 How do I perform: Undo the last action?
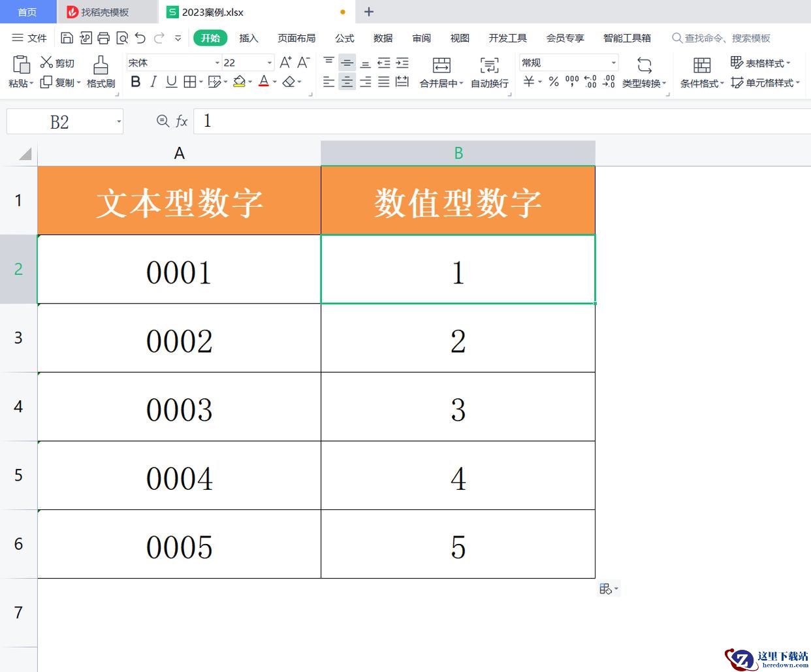click(x=140, y=38)
